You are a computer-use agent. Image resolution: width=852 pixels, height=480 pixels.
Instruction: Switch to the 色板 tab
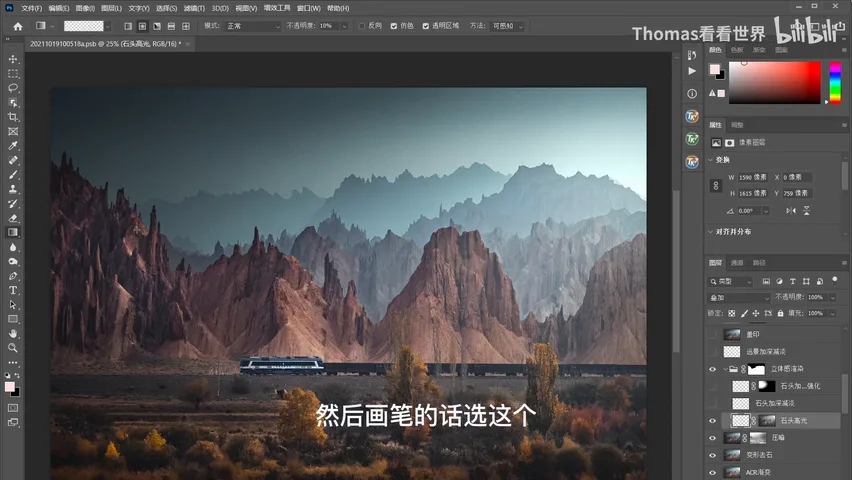(737, 50)
